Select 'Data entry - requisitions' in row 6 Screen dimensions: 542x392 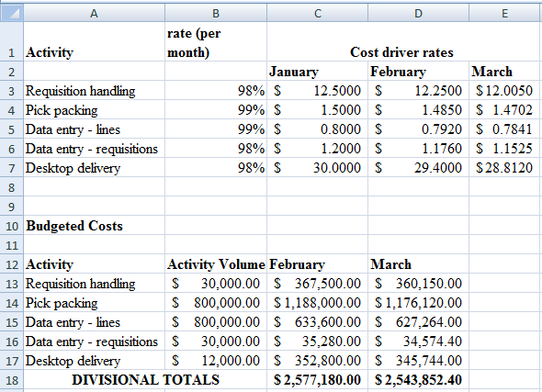94,149
